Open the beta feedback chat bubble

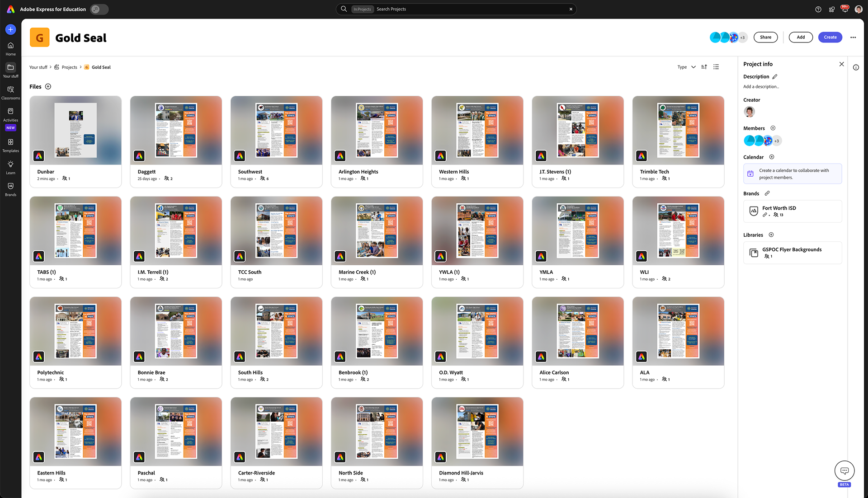coord(844,471)
